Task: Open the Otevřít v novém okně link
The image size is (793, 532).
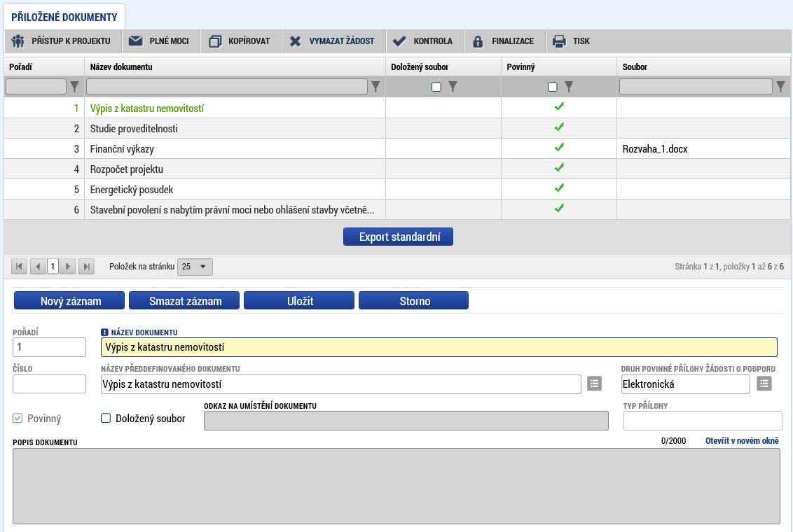Action: point(742,440)
